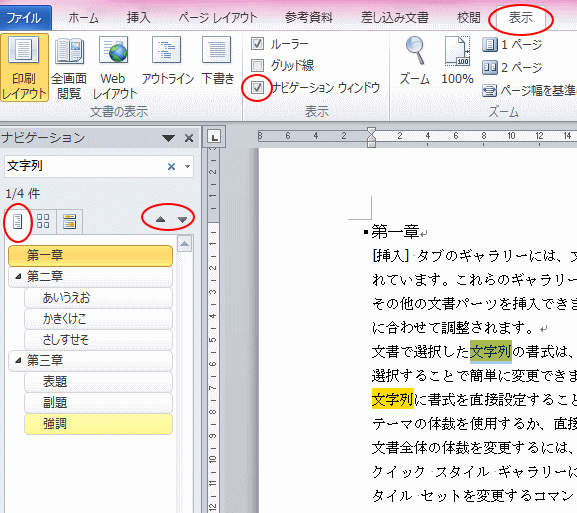The height and width of the screenshot is (513, 577).
Task: Jump to heading あいうえお
Action: (x=98, y=298)
